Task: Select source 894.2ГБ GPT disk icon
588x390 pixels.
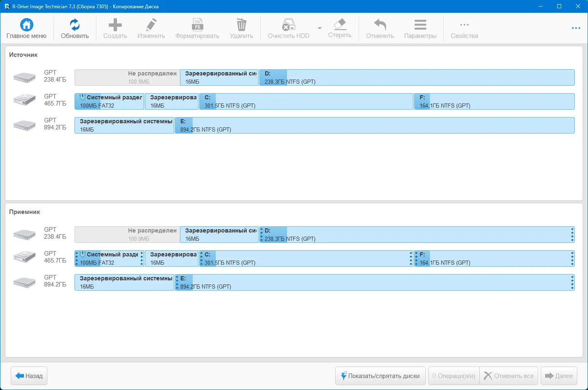Action: click(x=24, y=125)
